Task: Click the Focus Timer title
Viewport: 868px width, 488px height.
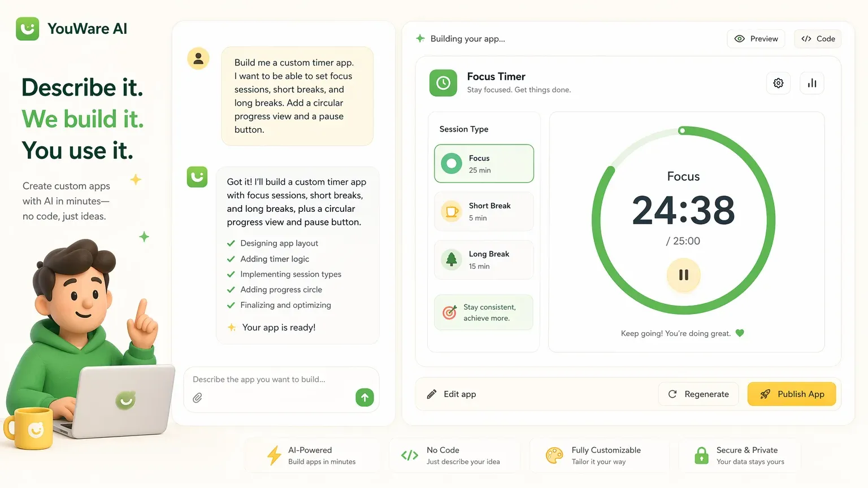Action: click(496, 77)
